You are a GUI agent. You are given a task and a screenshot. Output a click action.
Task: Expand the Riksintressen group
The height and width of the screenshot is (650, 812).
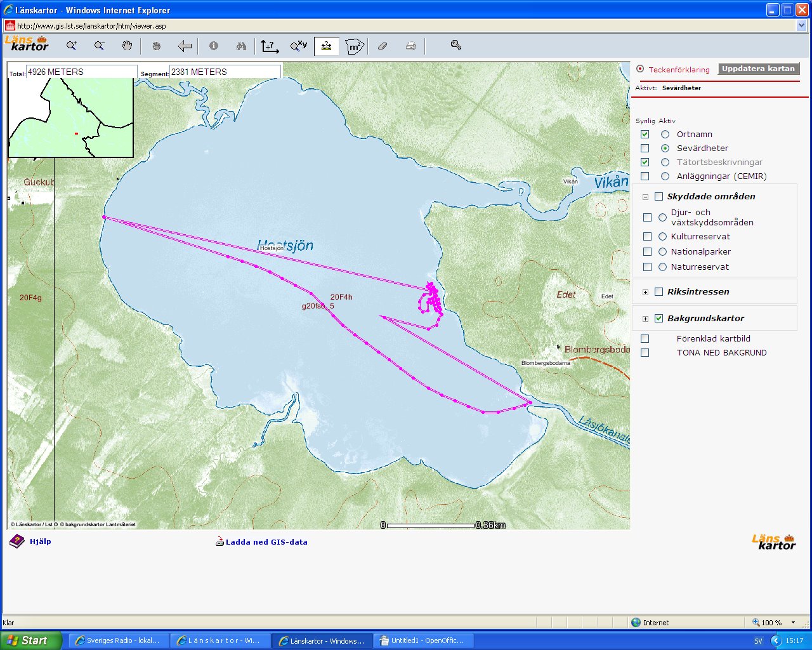(645, 292)
